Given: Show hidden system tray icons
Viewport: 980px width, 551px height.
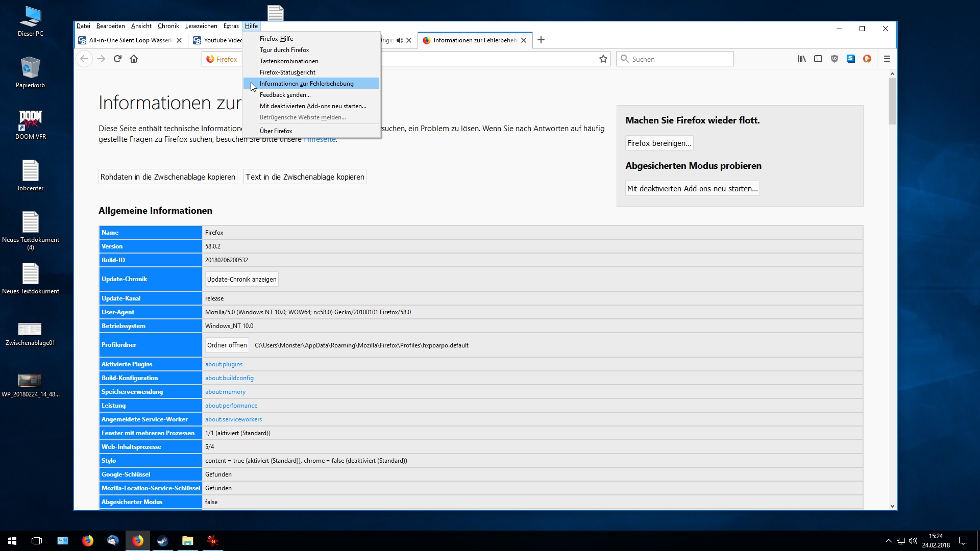Looking at the screenshot, I should [x=888, y=541].
